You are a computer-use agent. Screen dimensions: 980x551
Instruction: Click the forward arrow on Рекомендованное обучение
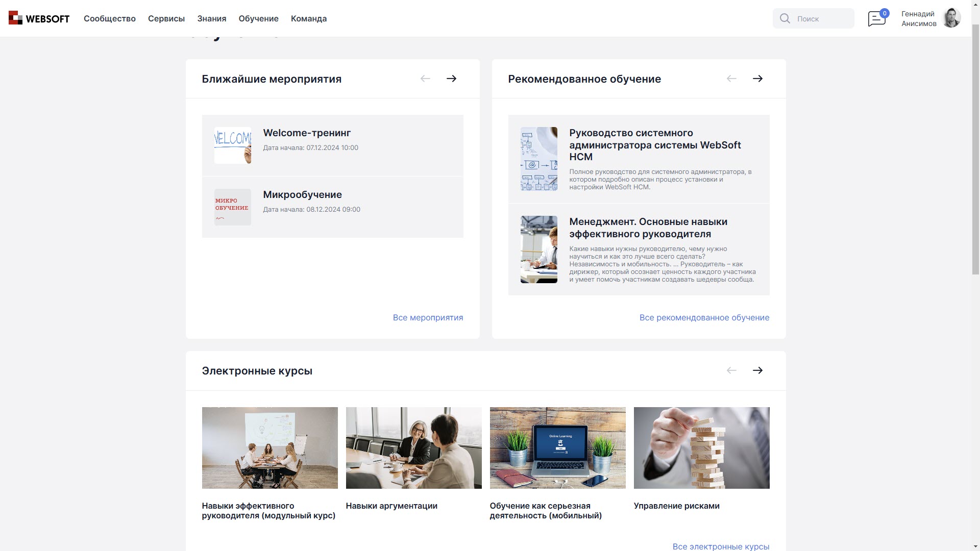click(x=758, y=79)
